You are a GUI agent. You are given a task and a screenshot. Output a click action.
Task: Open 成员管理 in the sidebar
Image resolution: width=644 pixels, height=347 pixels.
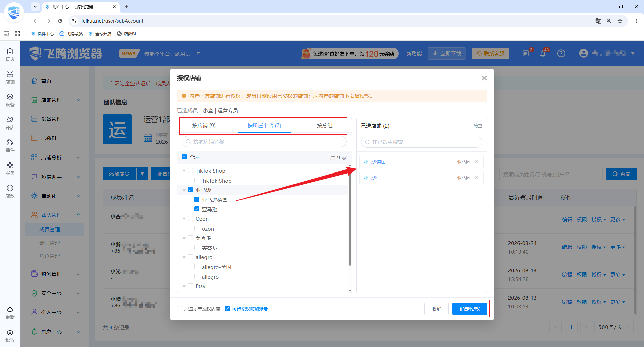(x=54, y=230)
